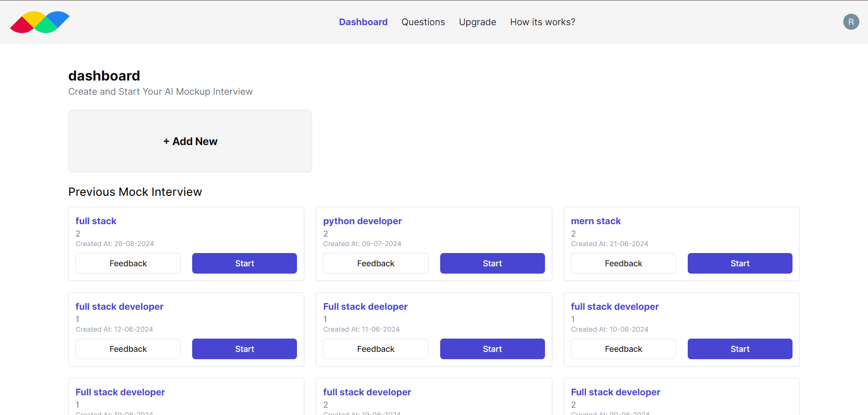This screenshot has height=415, width=868.
Task: Click the python developer card title
Action: [x=362, y=221]
